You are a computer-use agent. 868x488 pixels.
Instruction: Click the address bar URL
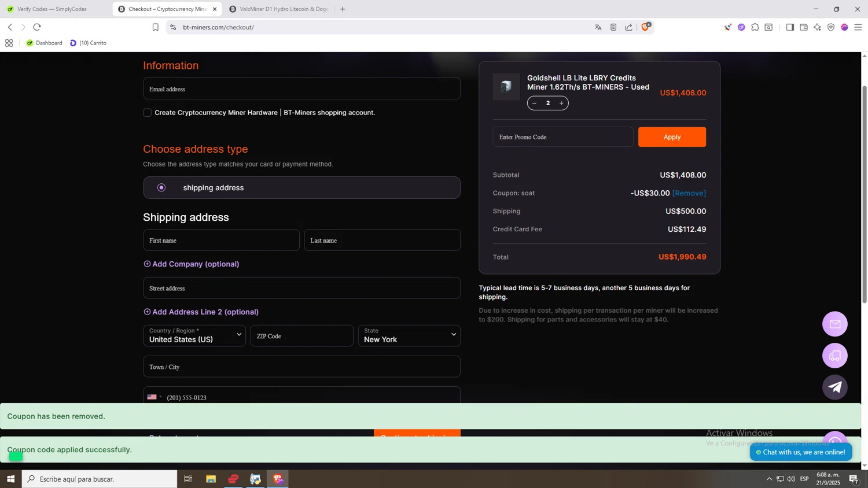coord(219,27)
